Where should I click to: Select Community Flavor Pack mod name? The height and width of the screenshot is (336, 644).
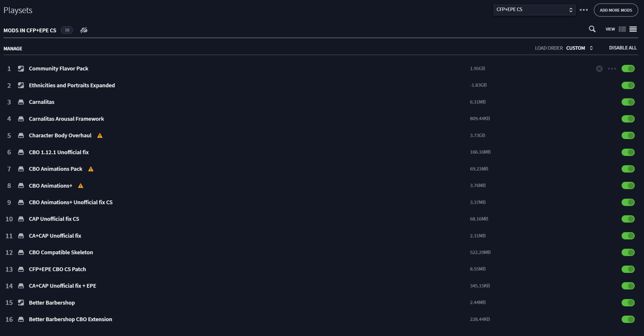point(59,69)
